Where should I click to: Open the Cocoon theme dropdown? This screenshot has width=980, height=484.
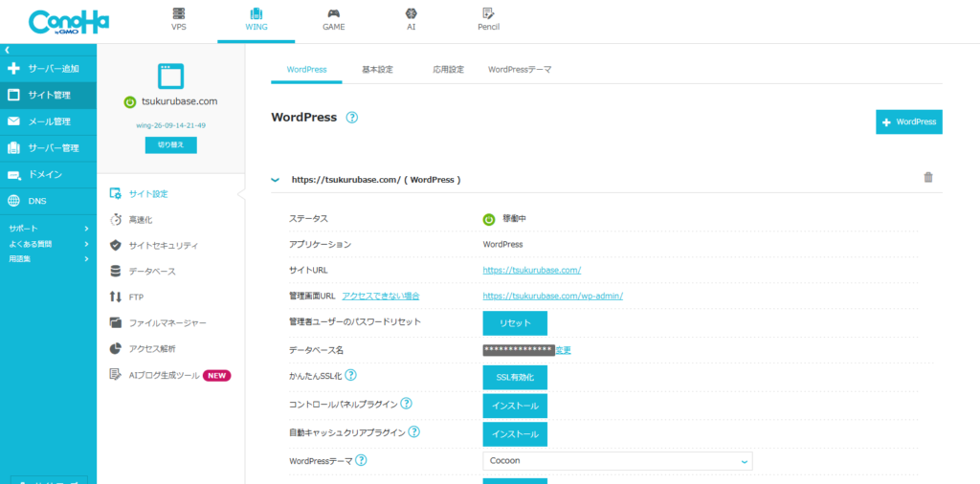point(617,461)
